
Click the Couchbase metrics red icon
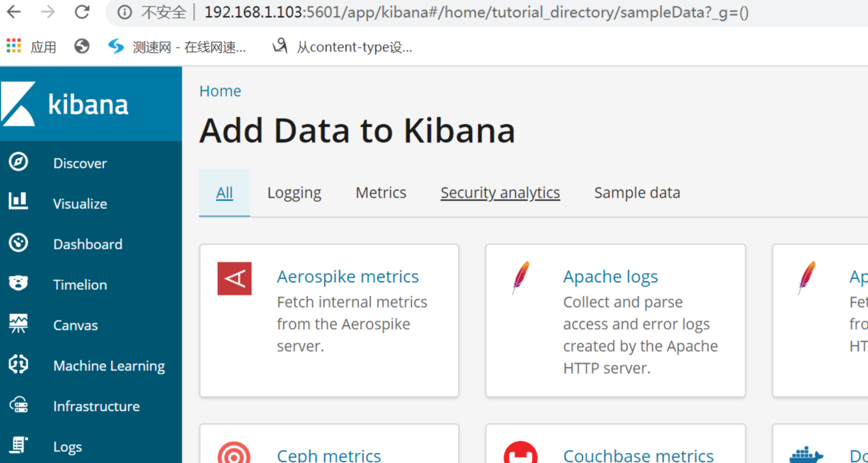click(521, 452)
